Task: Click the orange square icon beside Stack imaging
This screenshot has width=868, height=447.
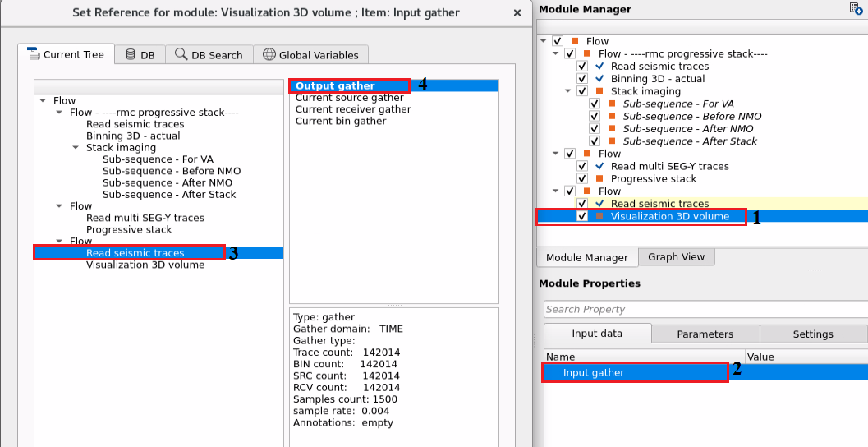Action: click(x=599, y=91)
